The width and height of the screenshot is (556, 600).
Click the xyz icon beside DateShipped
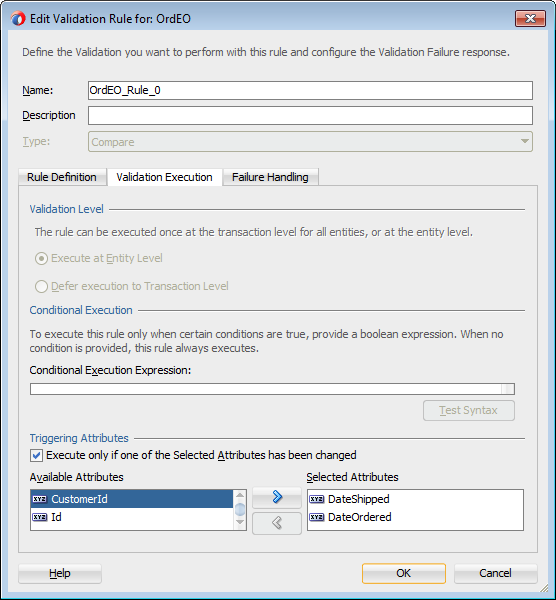pos(316,499)
